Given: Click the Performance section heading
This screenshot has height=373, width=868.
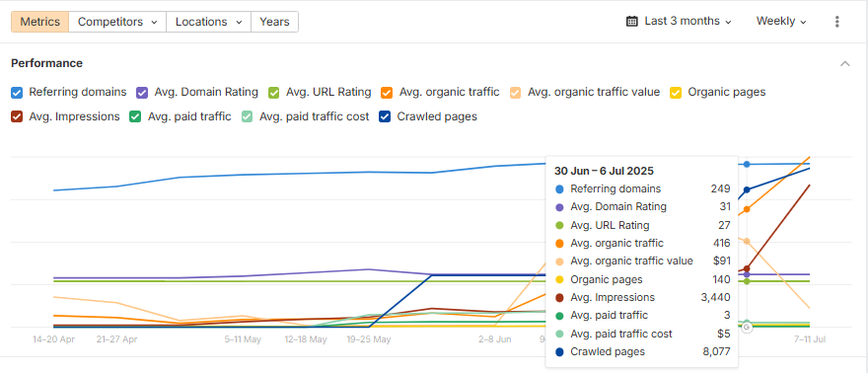Looking at the screenshot, I should pos(47,63).
